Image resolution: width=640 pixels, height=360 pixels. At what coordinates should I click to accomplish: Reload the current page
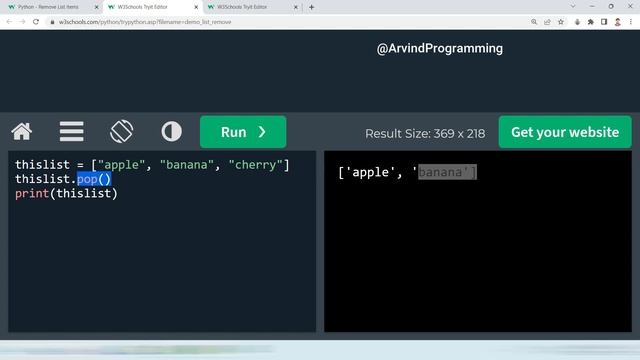click(36, 22)
